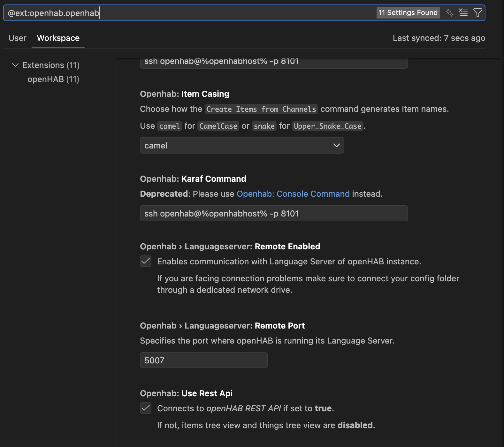Switch to the User settings tab

coord(17,38)
